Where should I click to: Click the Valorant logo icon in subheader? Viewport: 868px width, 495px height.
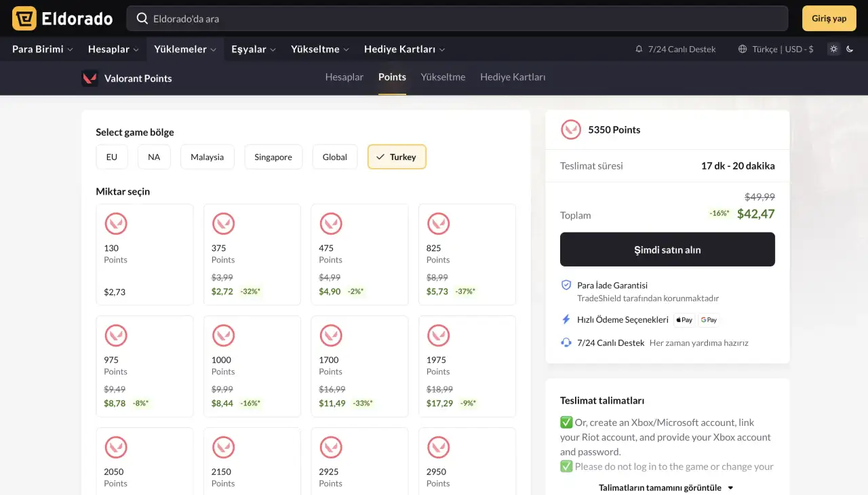[90, 78]
